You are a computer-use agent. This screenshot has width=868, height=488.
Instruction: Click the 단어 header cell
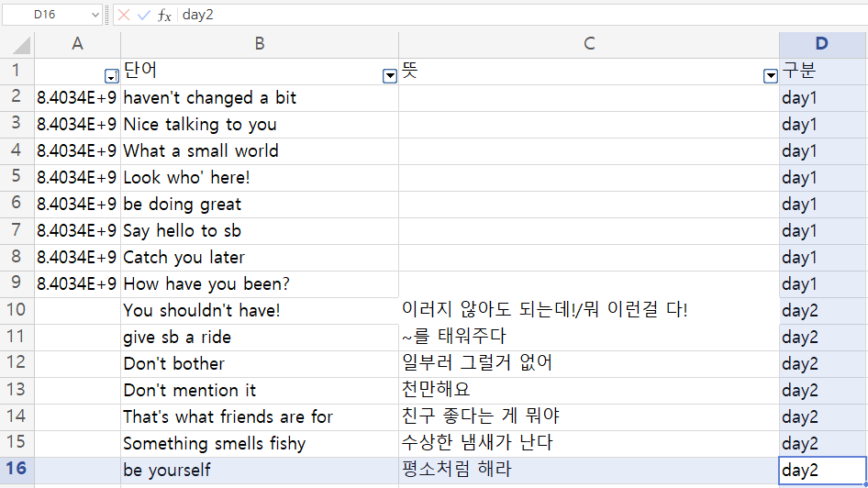(x=260, y=71)
